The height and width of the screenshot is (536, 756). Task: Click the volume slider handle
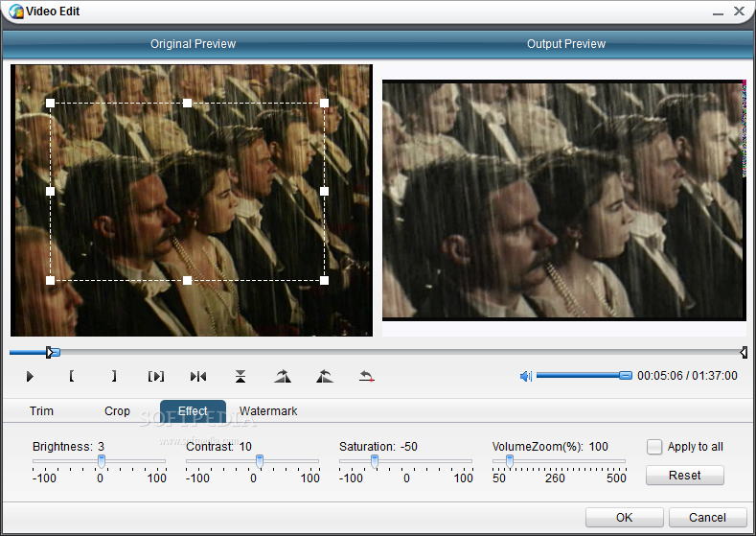click(626, 375)
